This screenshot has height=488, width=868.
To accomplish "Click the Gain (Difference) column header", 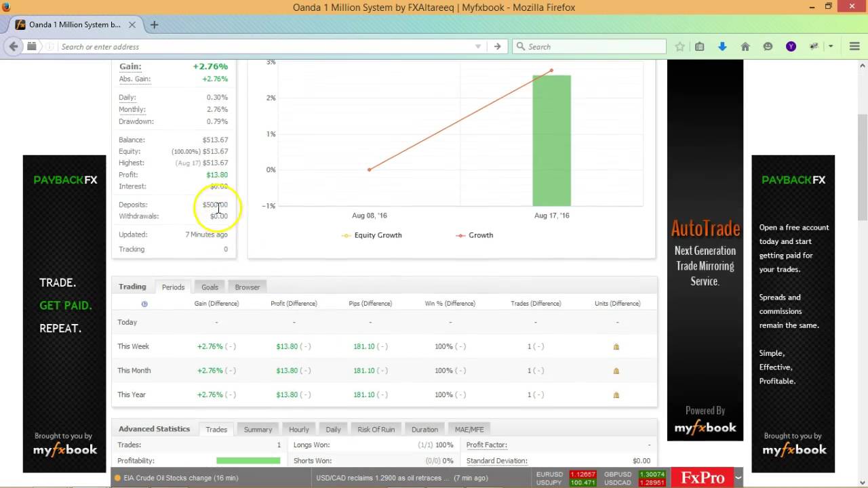I will coord(216,304).
